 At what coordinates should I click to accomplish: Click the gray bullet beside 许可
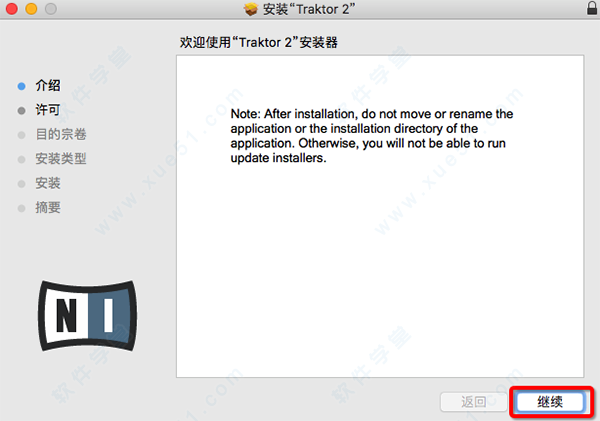(21, 111)
